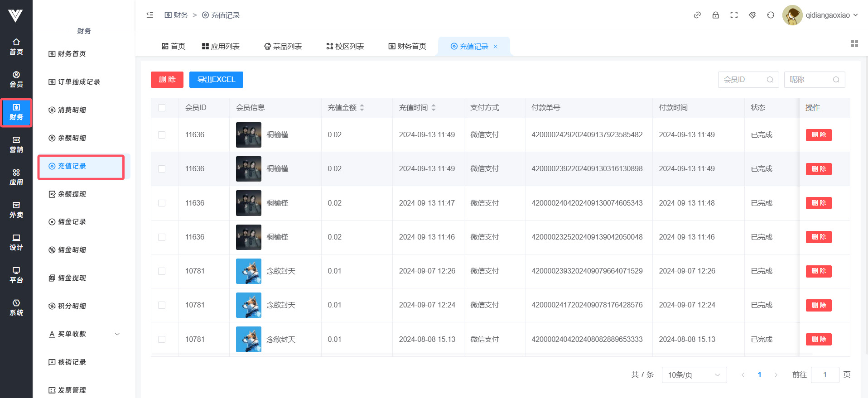Click the sidebar collapse icon in header

[x=150, y=15]
